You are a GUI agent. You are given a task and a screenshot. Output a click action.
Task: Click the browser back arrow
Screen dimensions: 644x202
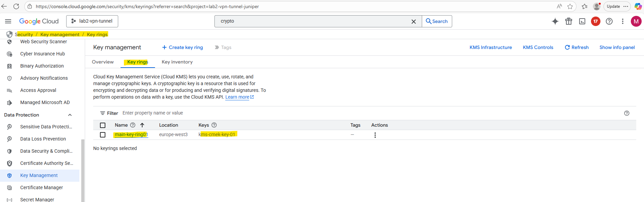point(4,6)
